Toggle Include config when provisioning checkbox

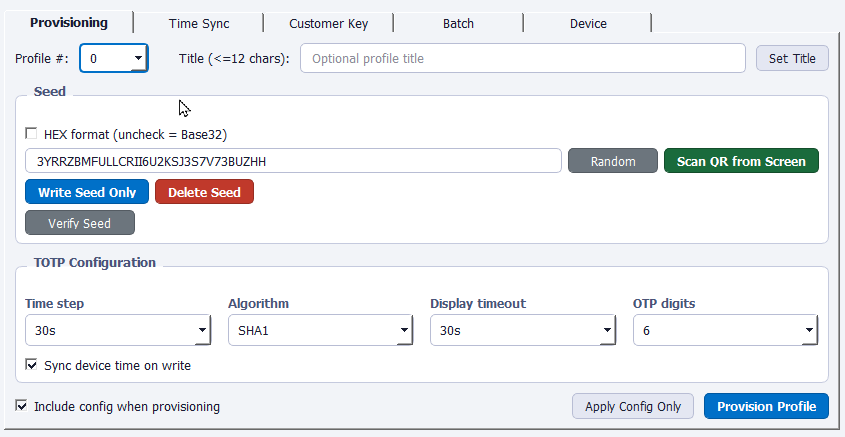[x=22, y=406]
